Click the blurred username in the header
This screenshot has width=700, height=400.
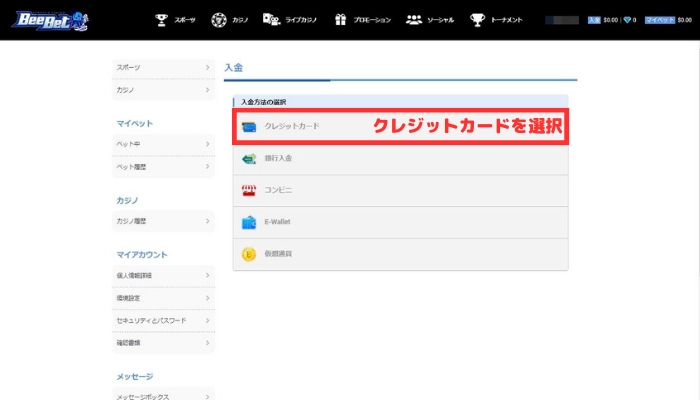tap(562, 20)
